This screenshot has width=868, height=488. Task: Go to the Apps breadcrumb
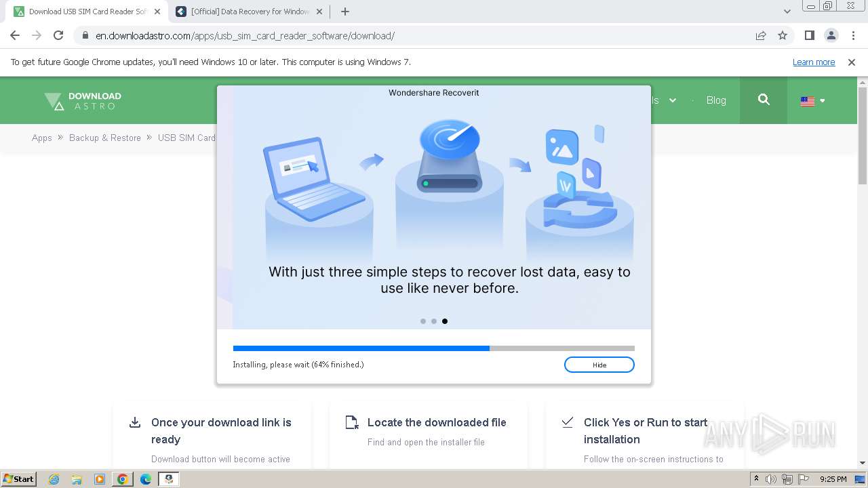41,138
